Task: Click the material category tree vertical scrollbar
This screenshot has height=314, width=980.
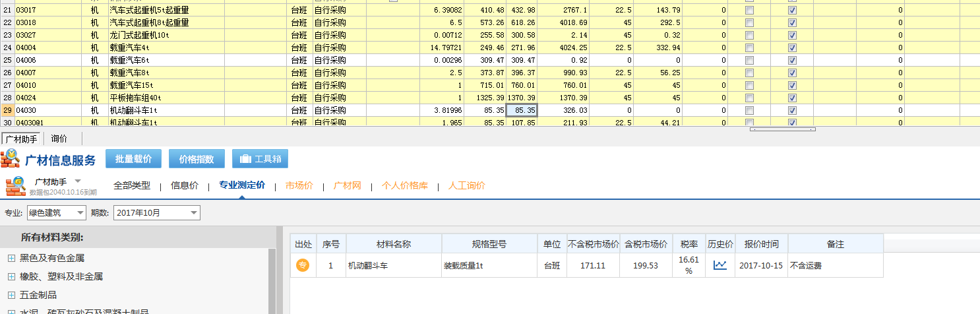Action: point(272,281)
